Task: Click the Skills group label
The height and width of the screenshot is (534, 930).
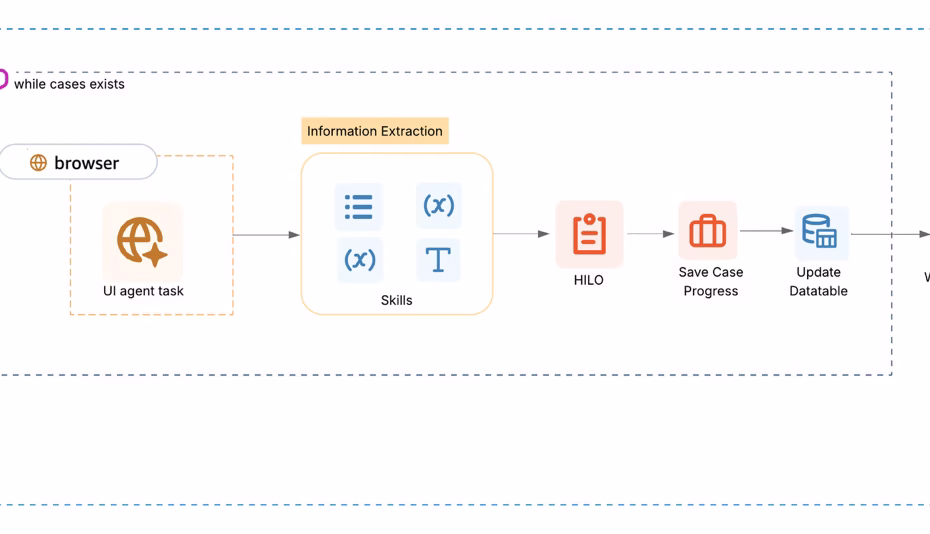Action: click(x=396, y=300)
